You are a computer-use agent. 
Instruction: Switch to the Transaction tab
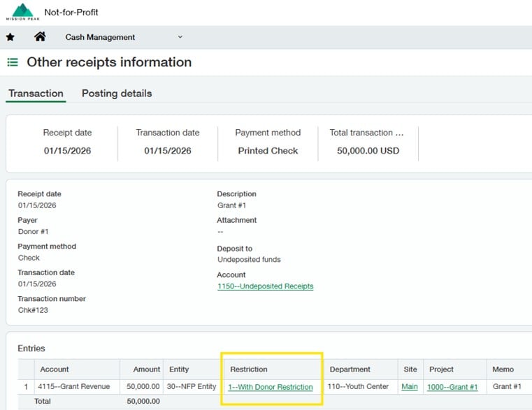pyautogui.click(x=36, y=94)
